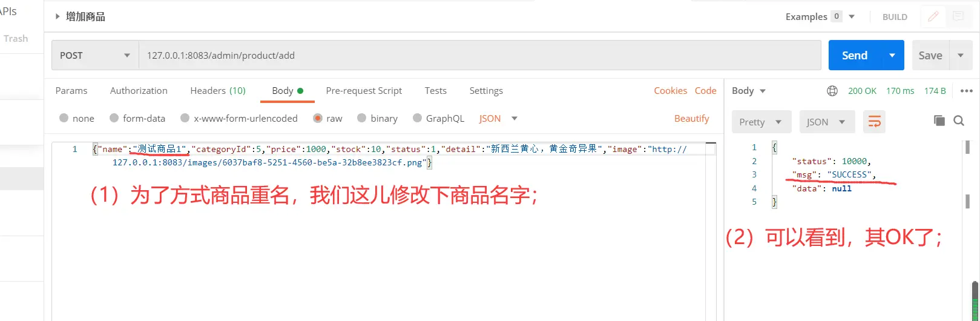980x321 pixels.
Task: Open the Send button dropdown arrow
Action: click(x=892, y=55)
